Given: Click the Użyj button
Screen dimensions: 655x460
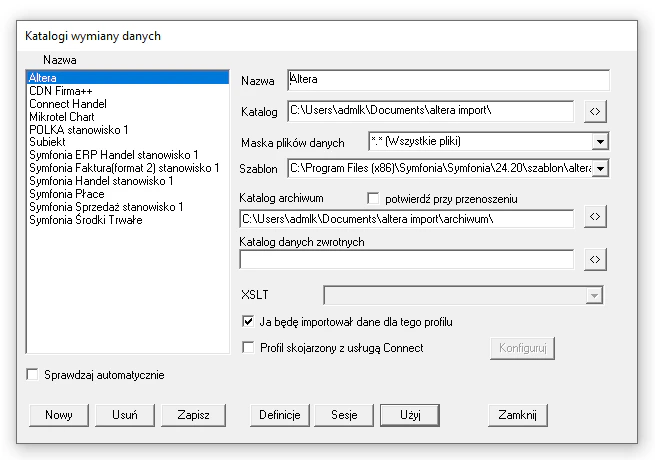Looking at the screenshot, I should coord(410,415).
